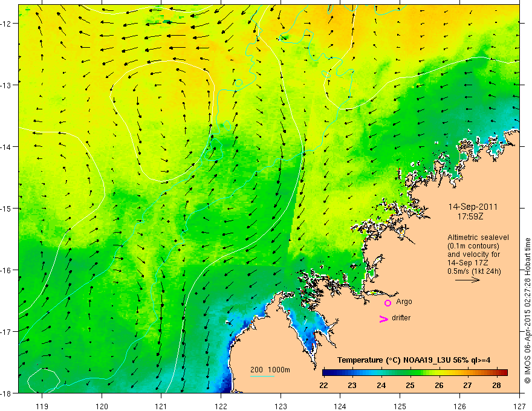Click latitude axis label "-14"

7,147
